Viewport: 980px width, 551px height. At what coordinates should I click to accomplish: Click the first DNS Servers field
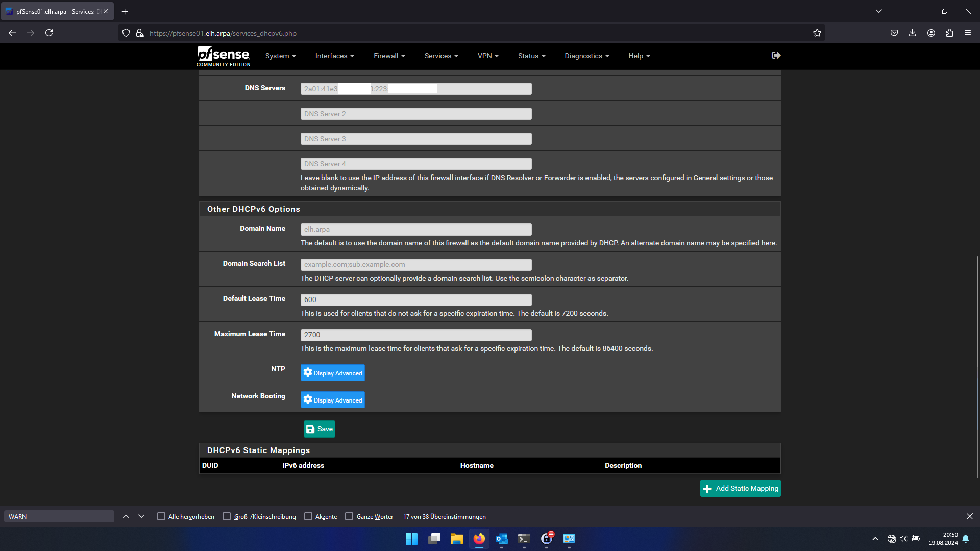coord(416,89)
